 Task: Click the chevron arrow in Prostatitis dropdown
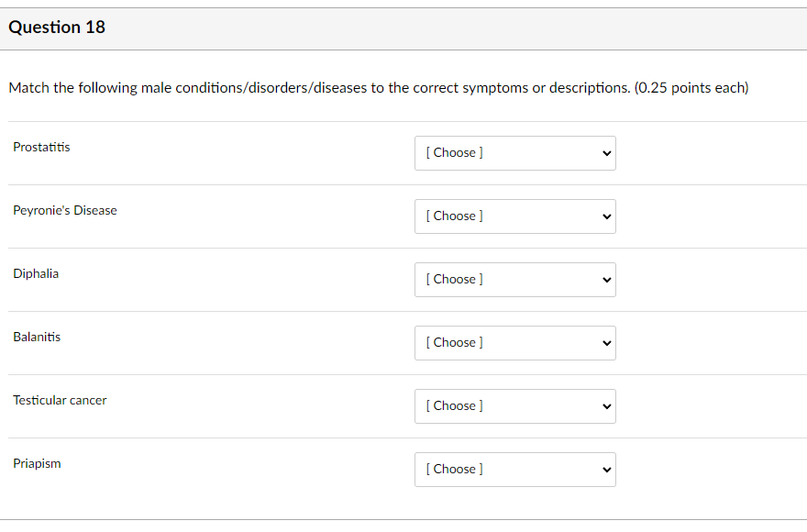tap(605, 153)
